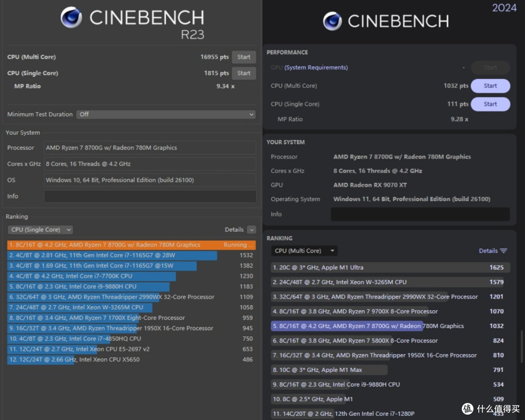Expand the R23 ranking Details arrow

pos(251,230)
